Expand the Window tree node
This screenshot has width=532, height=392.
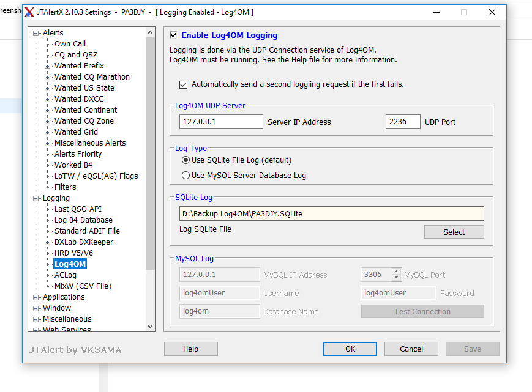tap(36, 308)
